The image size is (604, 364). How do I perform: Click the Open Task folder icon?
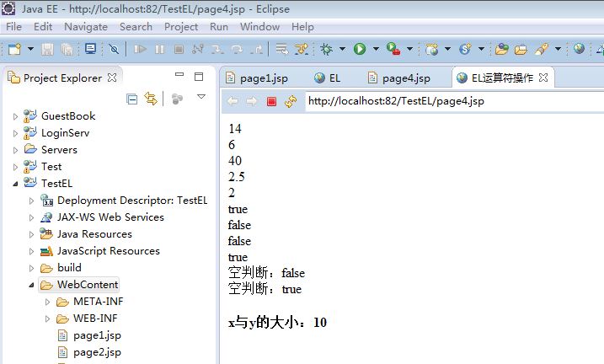(x=521, y=50)
